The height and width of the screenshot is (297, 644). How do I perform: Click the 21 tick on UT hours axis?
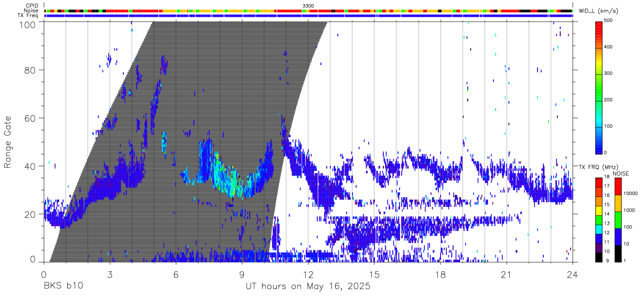(x=507, y=274)
